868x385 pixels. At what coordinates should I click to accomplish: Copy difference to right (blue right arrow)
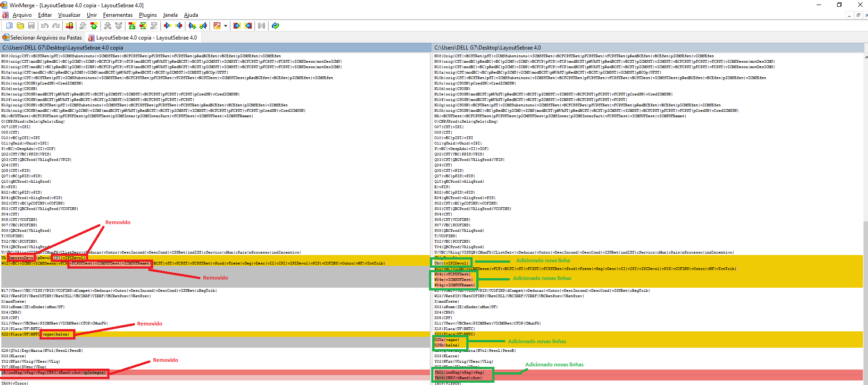(168, 26)
